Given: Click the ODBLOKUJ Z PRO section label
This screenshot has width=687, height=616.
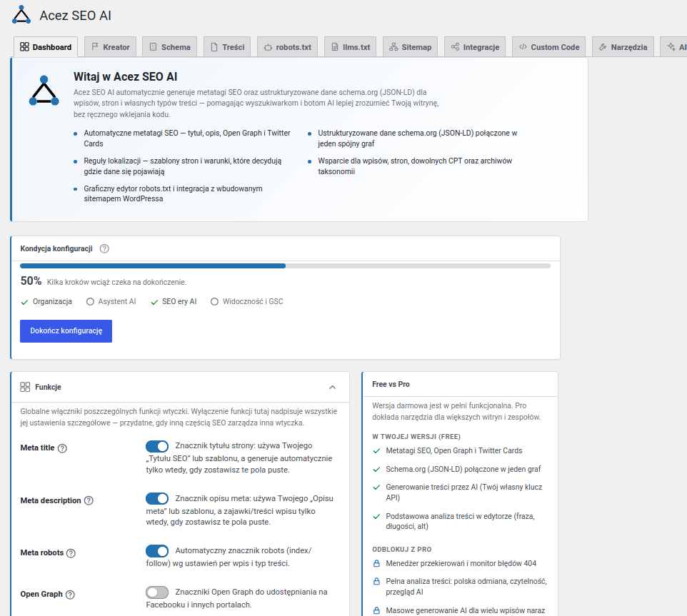Looking at the screenshot, I should (x=402, y=550).
